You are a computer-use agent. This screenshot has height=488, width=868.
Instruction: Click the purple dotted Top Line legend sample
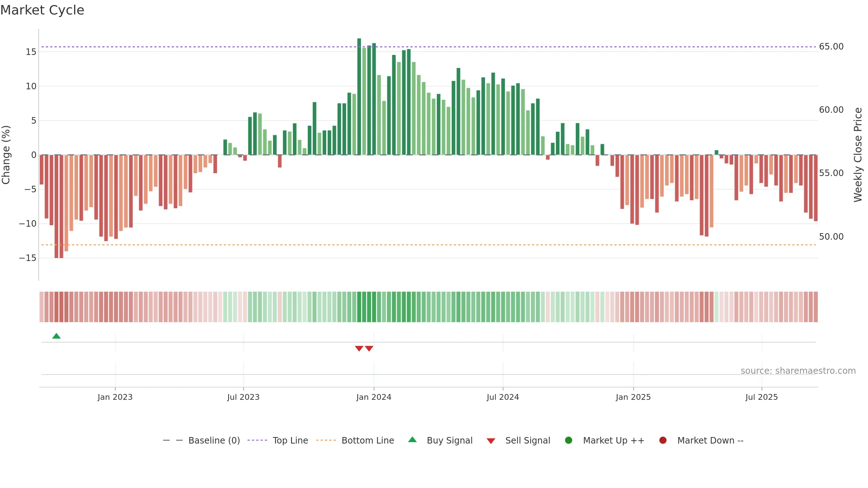coord(257,440)
